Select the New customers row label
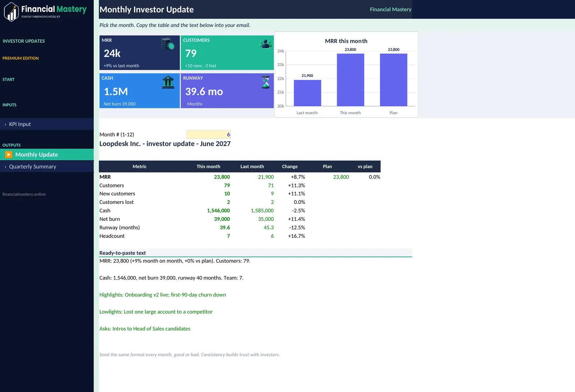Screen dimensions: 575x392 [117, 194]
